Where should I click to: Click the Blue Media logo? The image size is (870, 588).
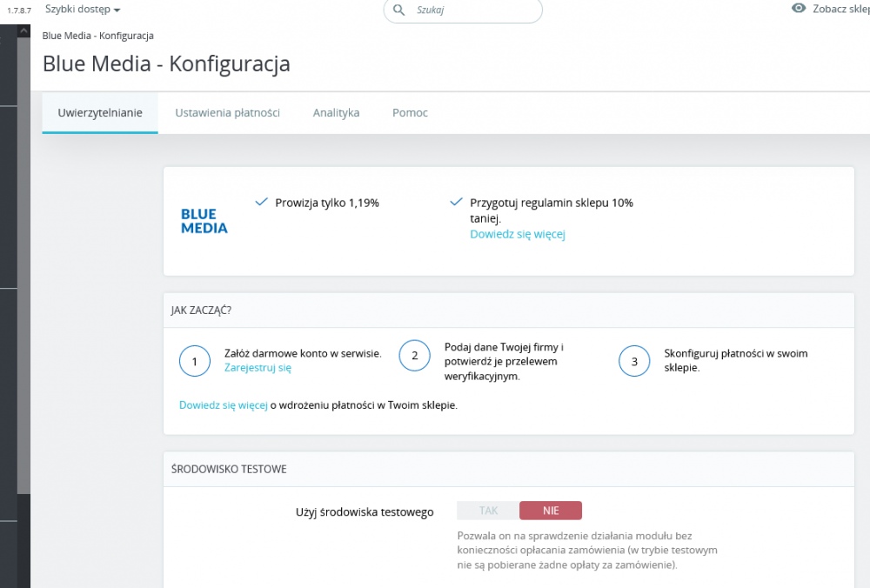pos(204,220)
